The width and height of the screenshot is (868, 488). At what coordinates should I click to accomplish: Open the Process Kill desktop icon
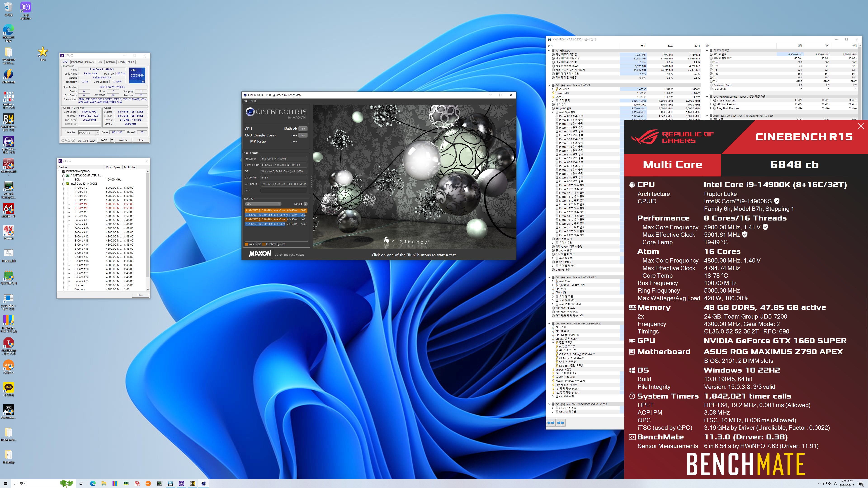pyautogui.click(x=8, y=256)
